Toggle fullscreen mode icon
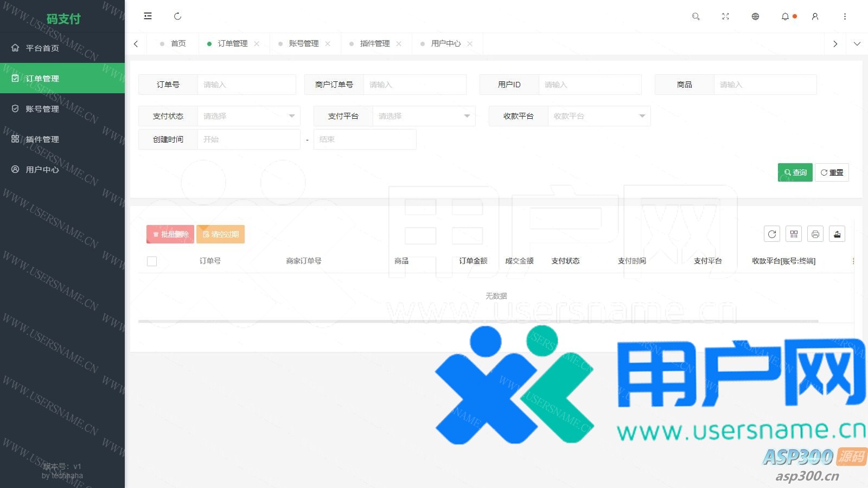This screenshot has width=868, height=488. tap(725, 16)
